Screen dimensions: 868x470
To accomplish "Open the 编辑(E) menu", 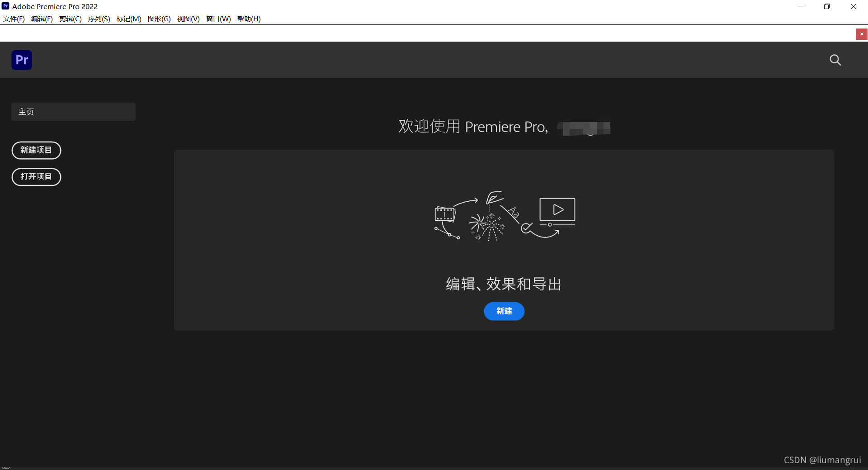I will coord(42,19).
